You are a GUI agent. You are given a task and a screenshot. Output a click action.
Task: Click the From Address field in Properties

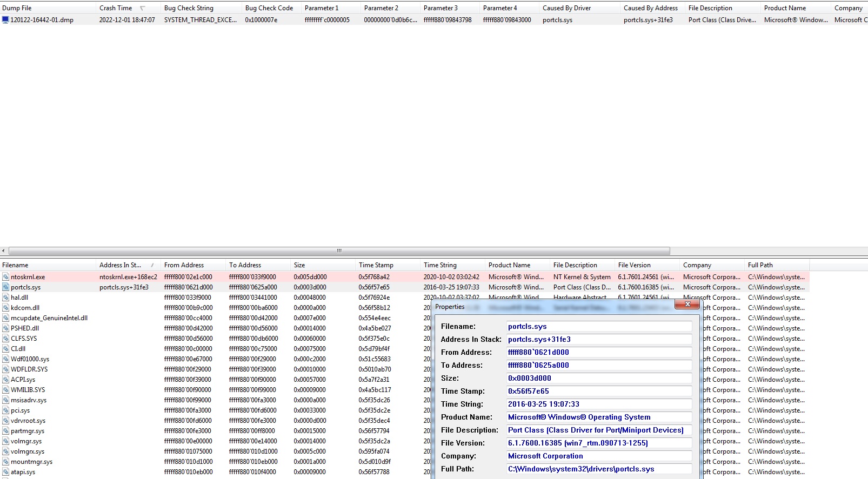(x=599, y=353)
